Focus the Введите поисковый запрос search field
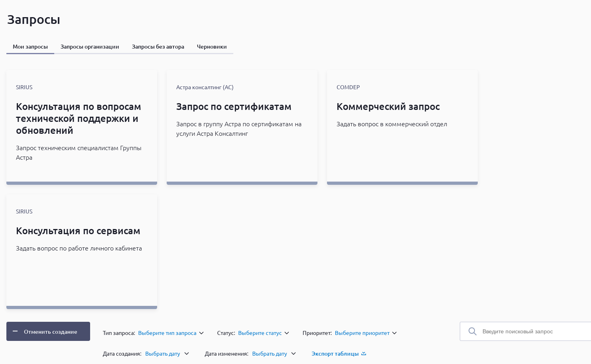This screenshot has height=364, width=591. pos(530,331)
